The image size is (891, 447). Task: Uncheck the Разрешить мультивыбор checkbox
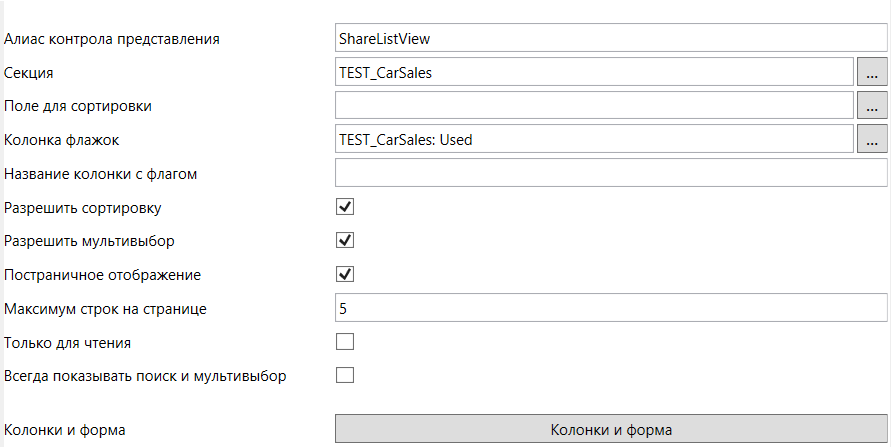(x=345, y=241)
